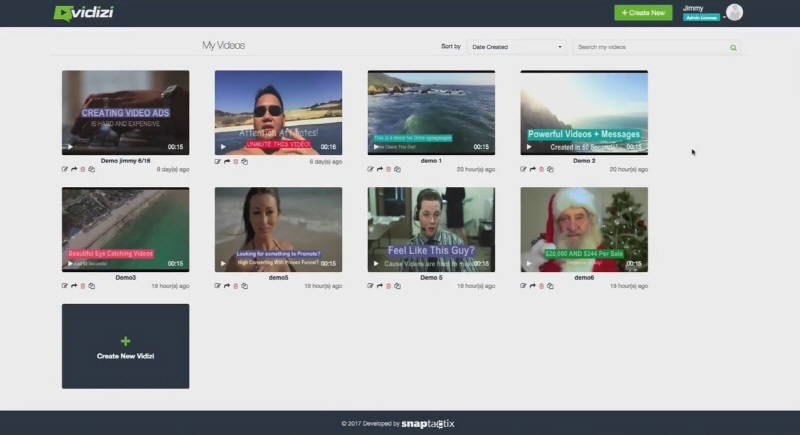This screenshot has width=800, height=435.
Task: Duplicate the demo6 Santa video
Action: tap(551, 286)
